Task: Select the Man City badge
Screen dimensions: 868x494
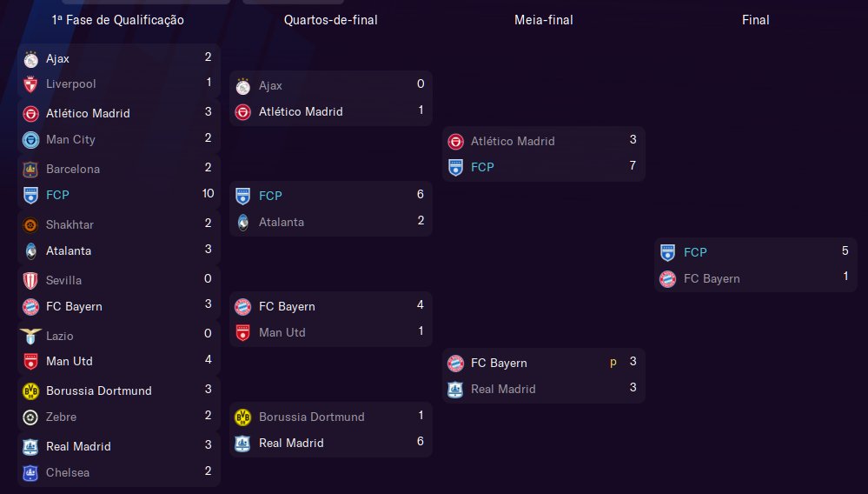Action: (x=30, y=140)
